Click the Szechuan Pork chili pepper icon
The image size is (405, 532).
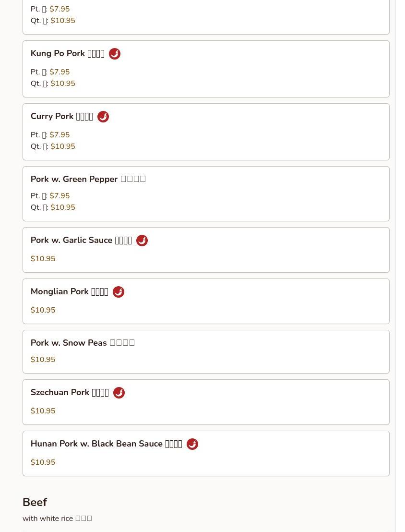tap(119, 393)
